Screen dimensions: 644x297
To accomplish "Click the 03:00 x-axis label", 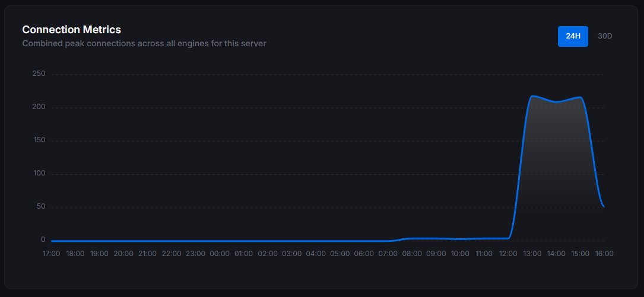I will coord(291,254).
